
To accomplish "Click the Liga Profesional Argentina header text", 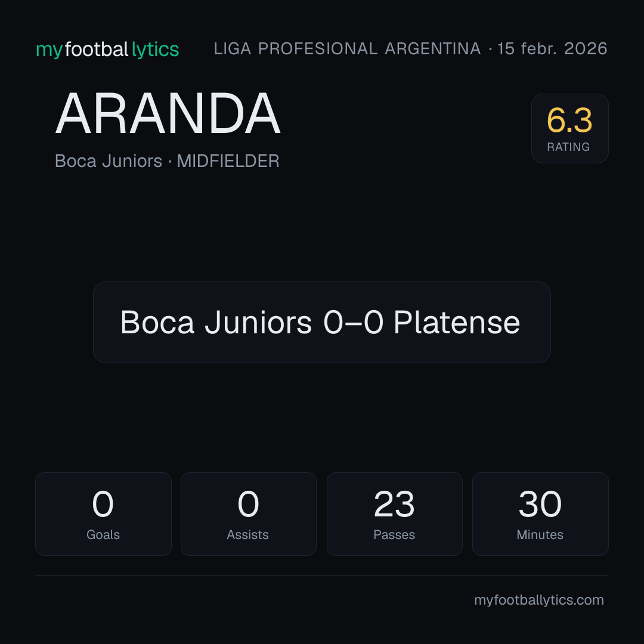I will point(347,49).
